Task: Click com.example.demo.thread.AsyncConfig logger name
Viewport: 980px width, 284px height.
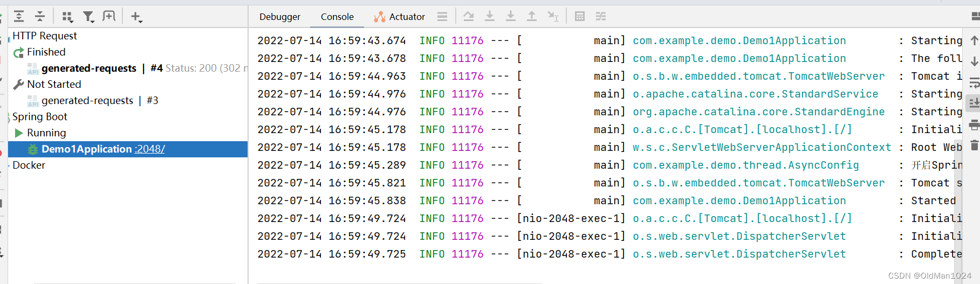Action: (x=746, y=165)
